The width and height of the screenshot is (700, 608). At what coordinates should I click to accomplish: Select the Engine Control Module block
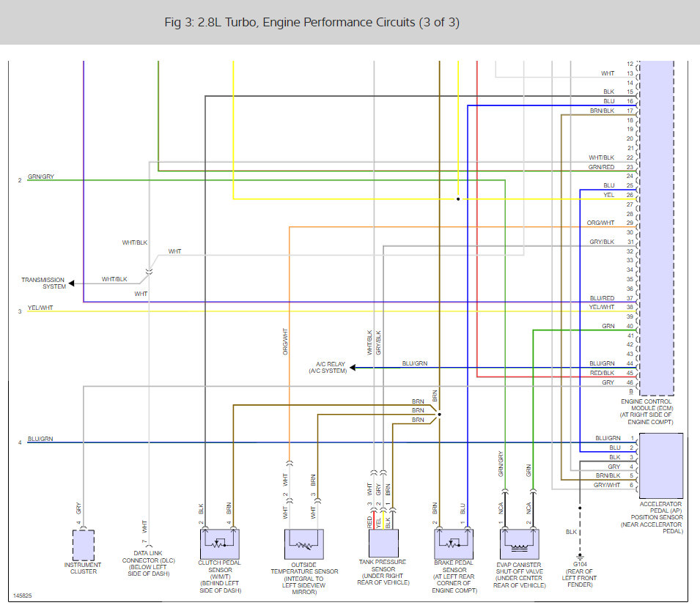(x=657, y=228)
